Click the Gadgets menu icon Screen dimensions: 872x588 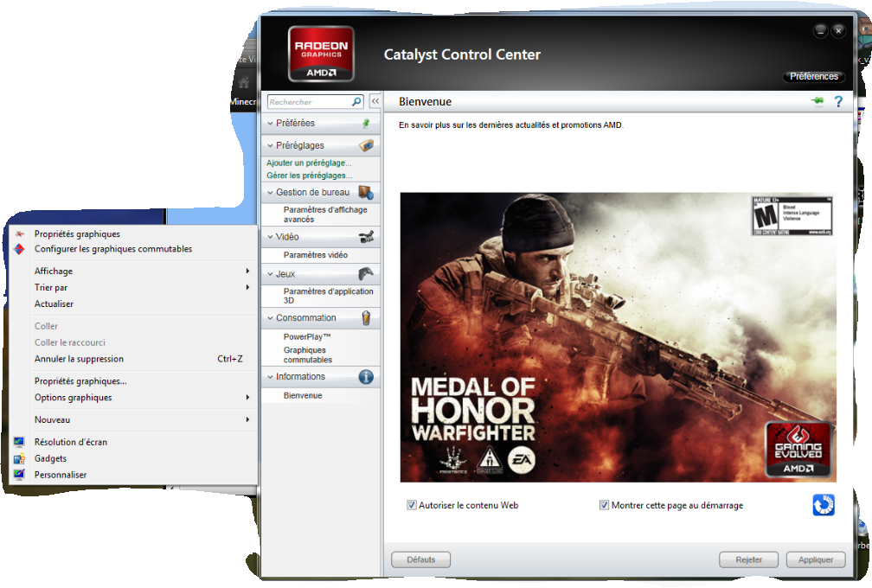coord(19,458)
